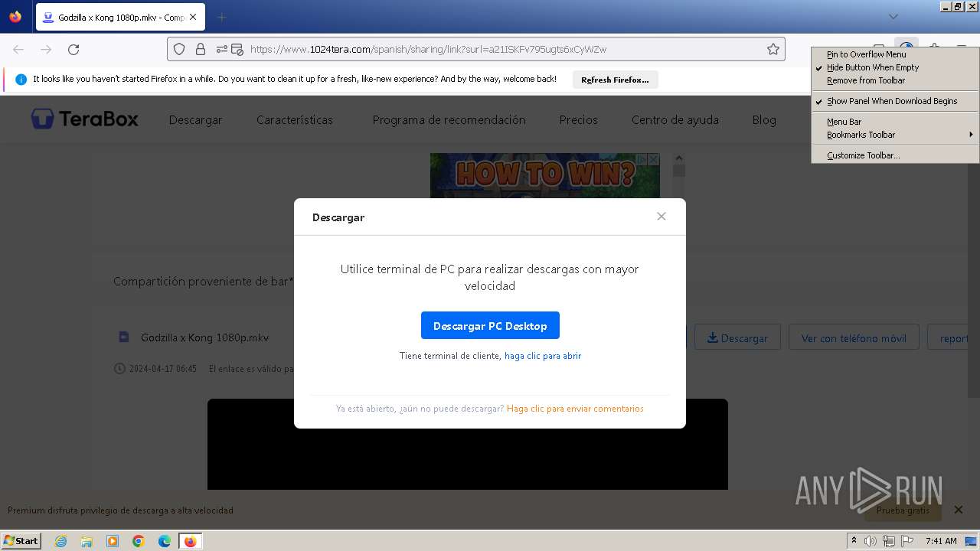Image resolution: width=980 pixels, height=551 pixels.
Task: Open Centro de ayuda link
Action: point(675,120)
